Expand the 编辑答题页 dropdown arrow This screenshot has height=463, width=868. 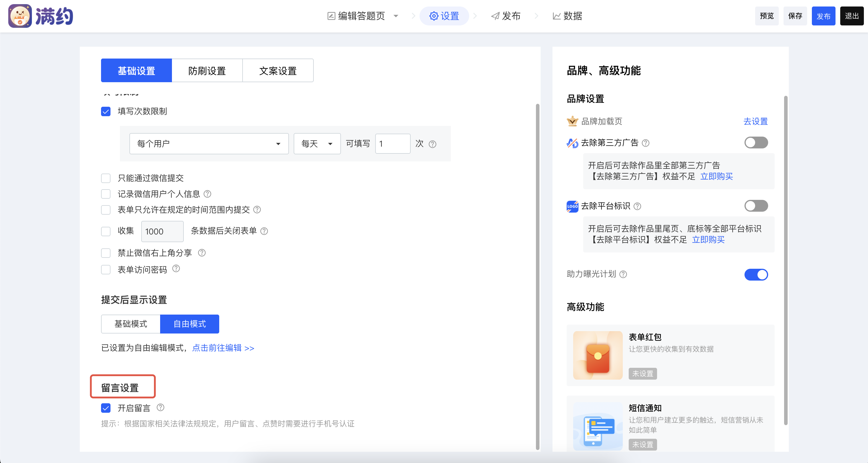pos(396,16)
